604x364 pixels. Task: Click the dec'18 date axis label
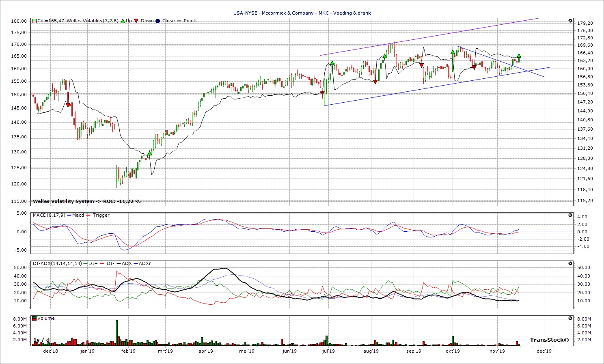[x=50, y=351]
